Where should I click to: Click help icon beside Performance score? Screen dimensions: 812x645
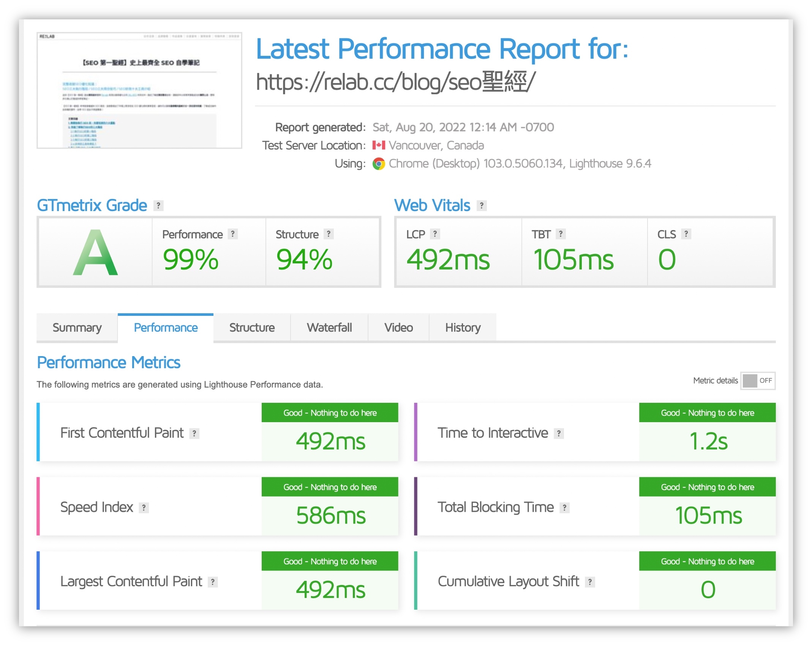coord(233,234)
